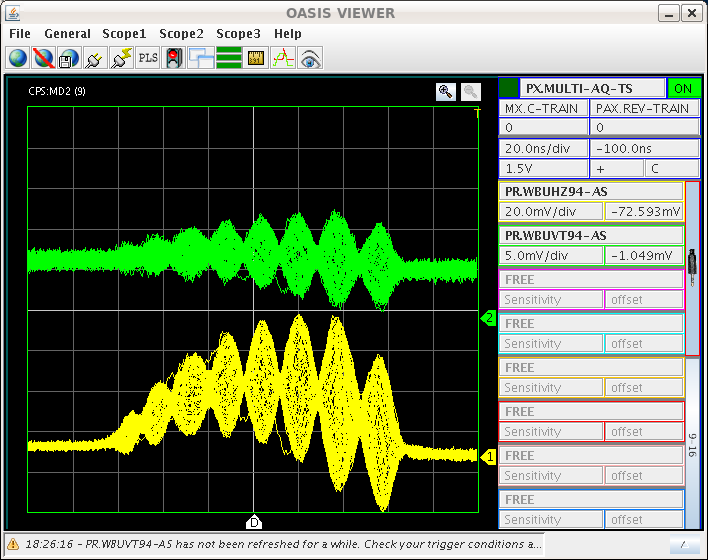The image size is (708, 560).
Task: Select the channels 1-8 tab with probe icon
Action: click(693, 268)
